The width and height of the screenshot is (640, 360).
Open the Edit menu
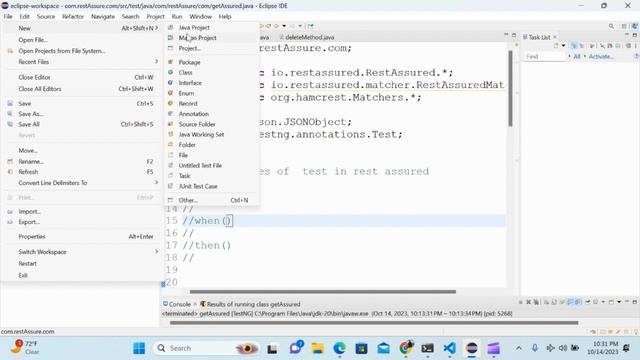(x=24, y=16)
